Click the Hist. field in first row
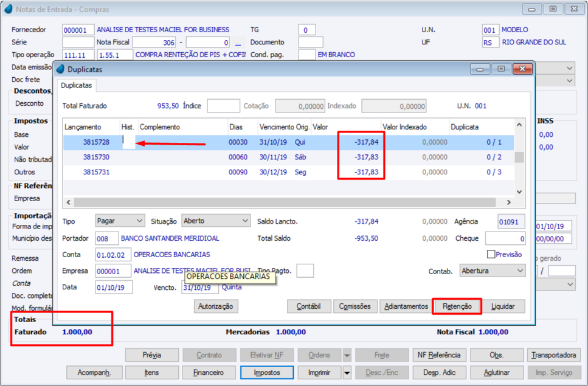The width and height of the screenshot is (588, 386). (128, 142)
